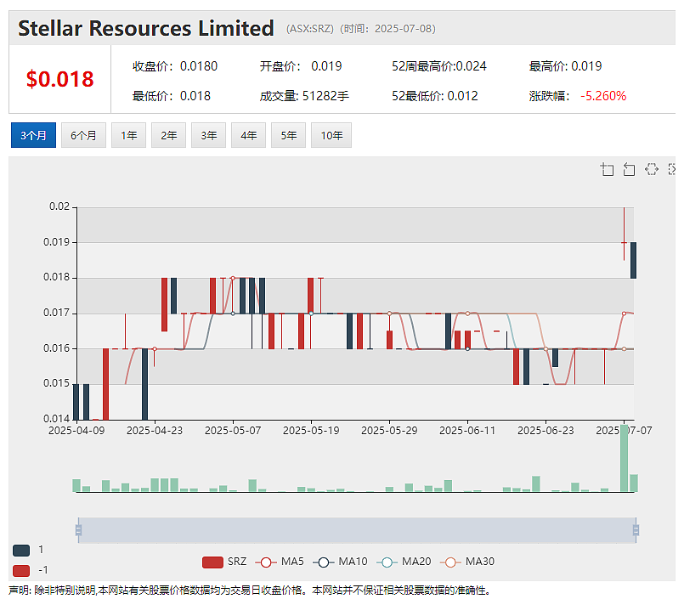Switch to the 6个月 range
This screenshot has height=616, width=684.
(x=83, y=135)
